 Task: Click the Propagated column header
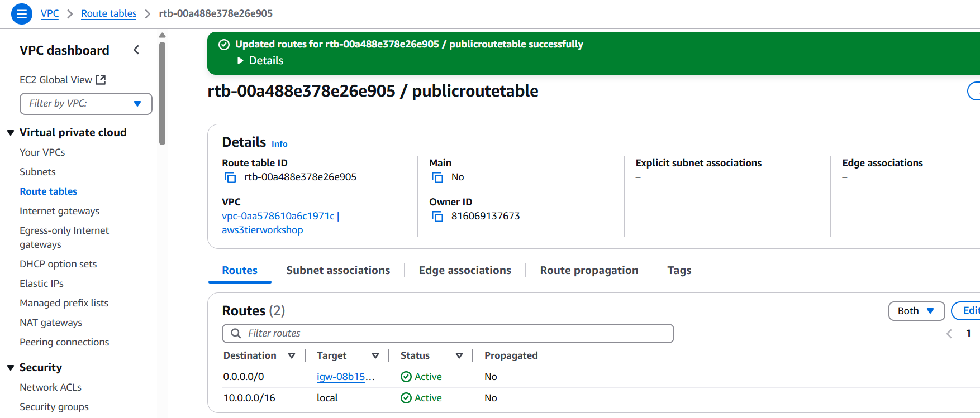pyautogui.click(x=511, y=356)
